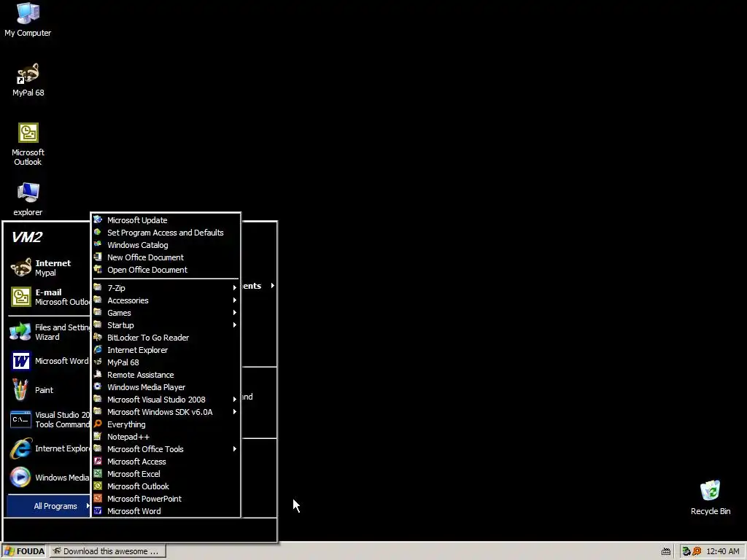
Task: Expand the 7-Zip submenu arrow
Action: pos(234,287)
